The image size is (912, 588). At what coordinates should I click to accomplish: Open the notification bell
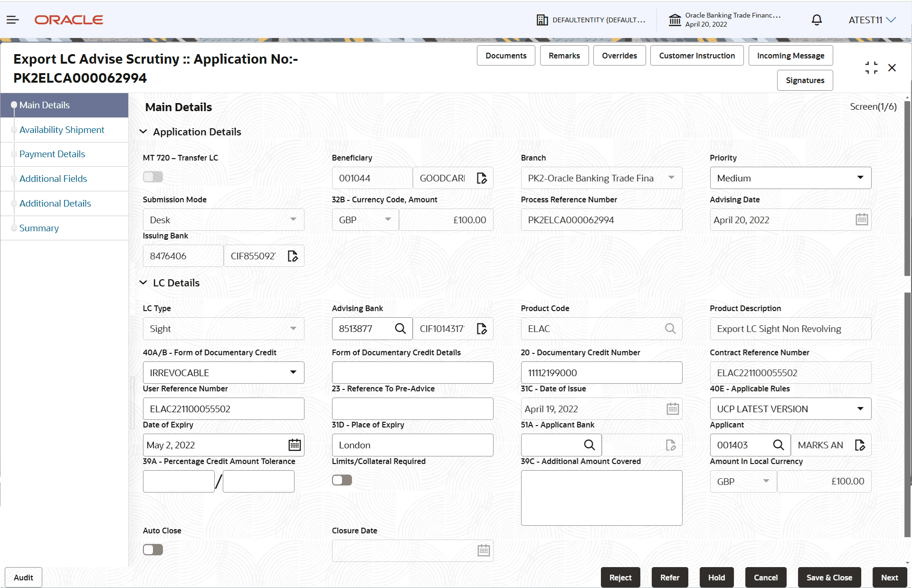click(817, 19)
